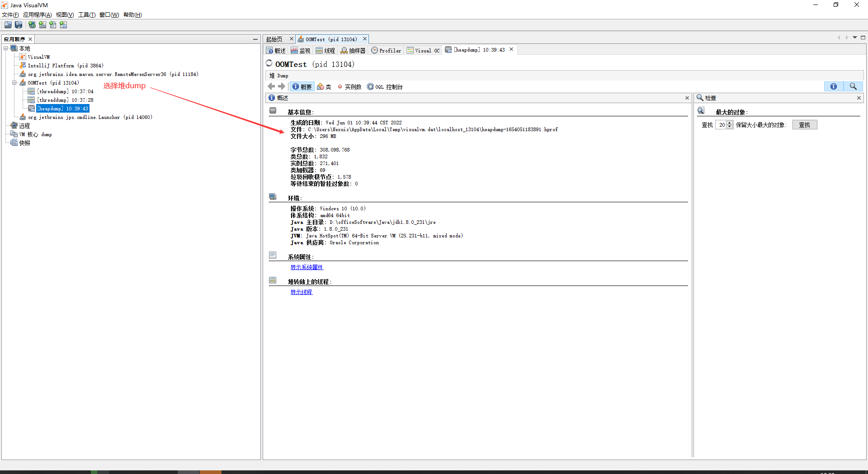Open the 视图(V) menu

coord(65,15)
